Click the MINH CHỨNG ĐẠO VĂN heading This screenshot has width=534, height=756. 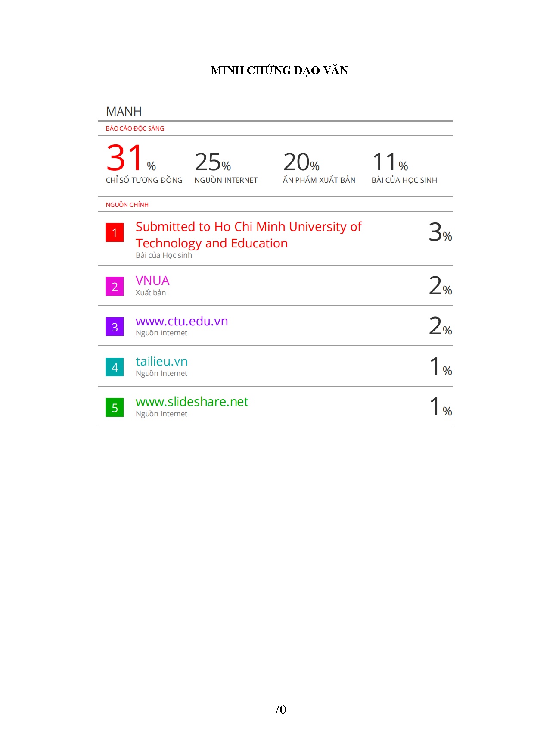click(x=279, y=70)
